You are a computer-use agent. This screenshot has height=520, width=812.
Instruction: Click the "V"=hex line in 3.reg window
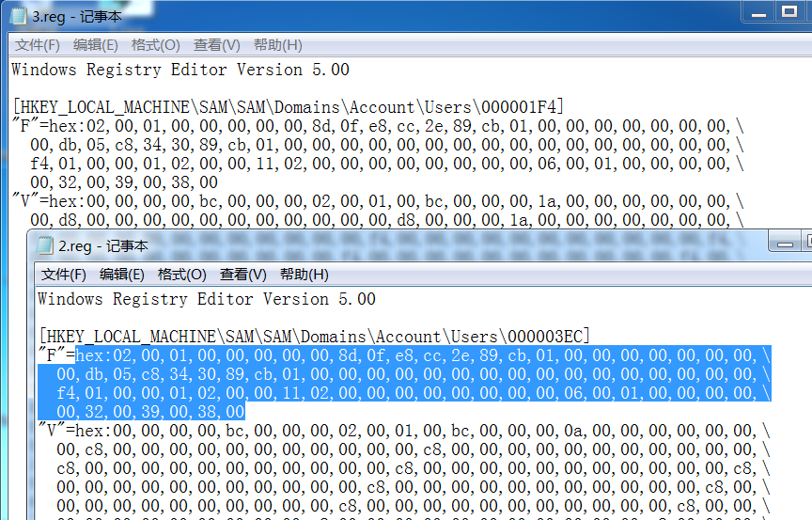pos(378,201)
